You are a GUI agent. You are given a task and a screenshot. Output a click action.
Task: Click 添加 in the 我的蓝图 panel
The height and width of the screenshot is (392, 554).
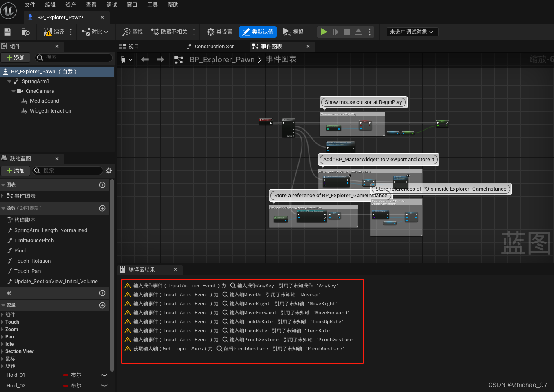pos(15,170)
